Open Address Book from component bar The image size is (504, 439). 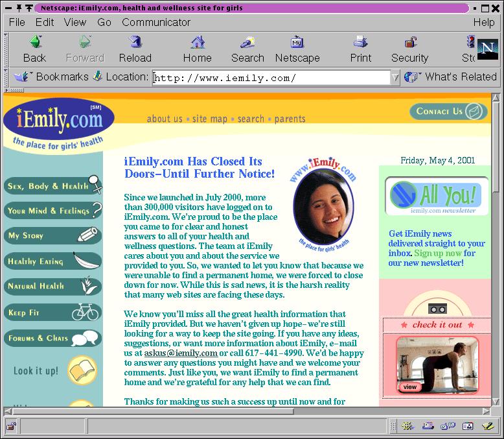point(468,427)
